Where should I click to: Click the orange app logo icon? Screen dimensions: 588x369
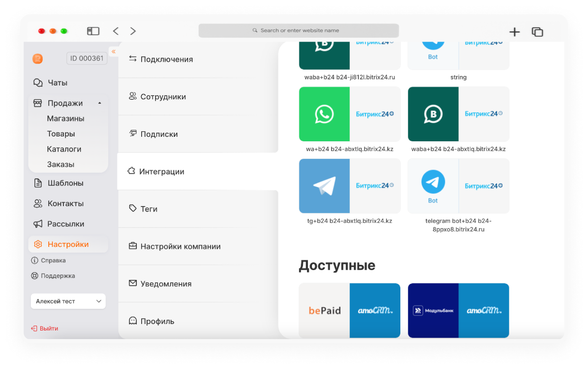pyautogui.click(x=38, y=59)
